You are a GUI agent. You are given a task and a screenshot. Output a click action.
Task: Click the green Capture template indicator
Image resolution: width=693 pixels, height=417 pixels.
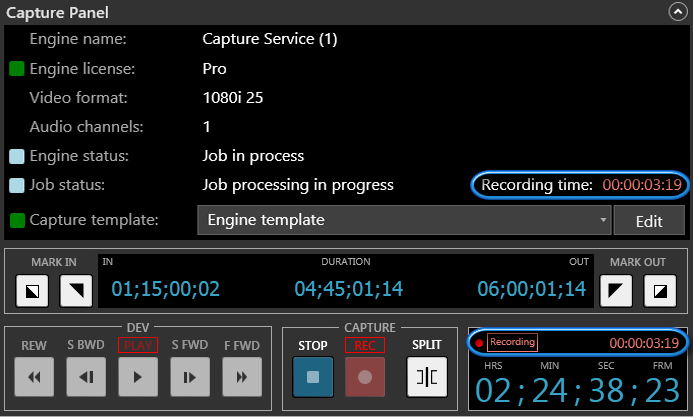(17, 220)
